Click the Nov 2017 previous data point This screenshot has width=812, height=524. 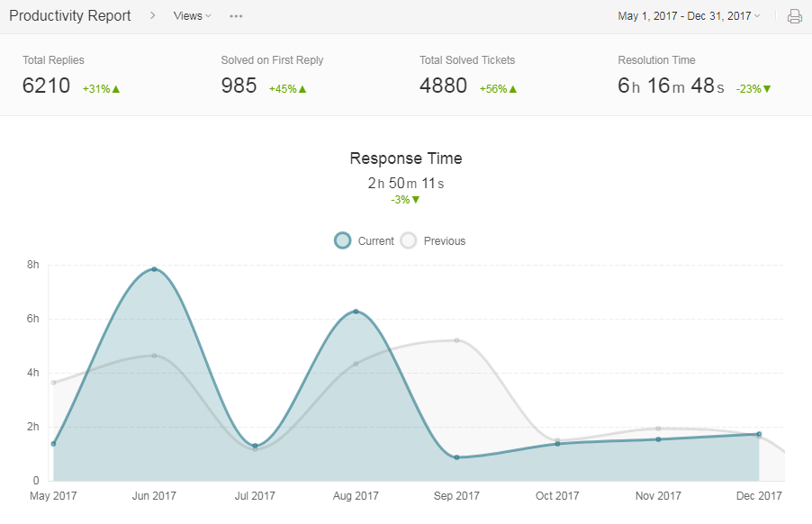[x=658, y=429]
